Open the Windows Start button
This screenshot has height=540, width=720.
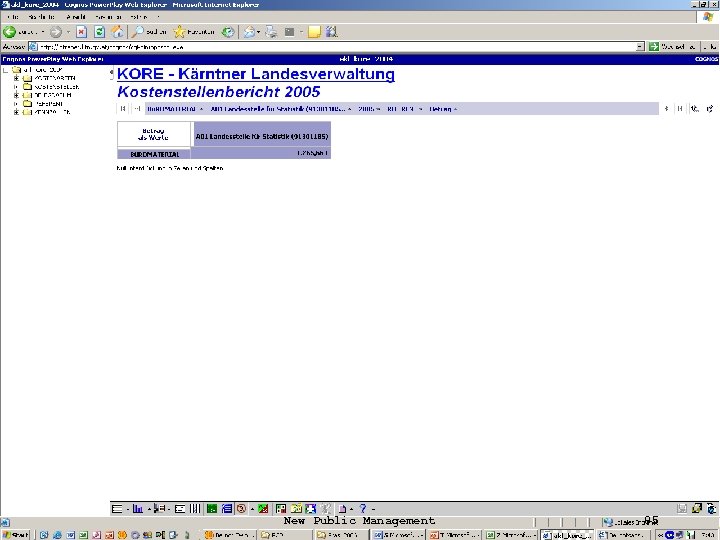pos(16,535)
